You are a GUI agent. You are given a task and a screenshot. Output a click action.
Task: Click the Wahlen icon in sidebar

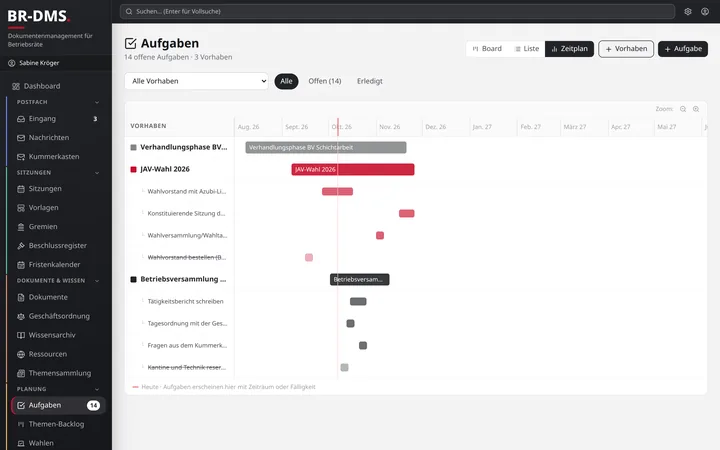tap(21, 443)
